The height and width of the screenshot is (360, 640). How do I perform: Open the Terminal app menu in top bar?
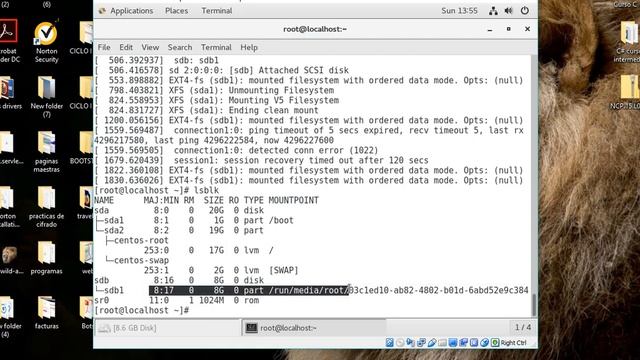click(x=216, y=11)
